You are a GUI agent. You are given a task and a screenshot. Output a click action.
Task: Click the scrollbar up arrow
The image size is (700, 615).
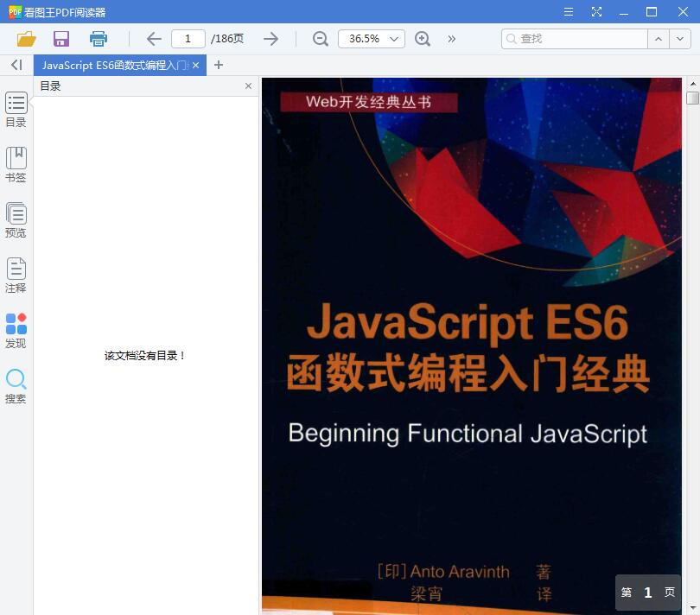point(692,84)
